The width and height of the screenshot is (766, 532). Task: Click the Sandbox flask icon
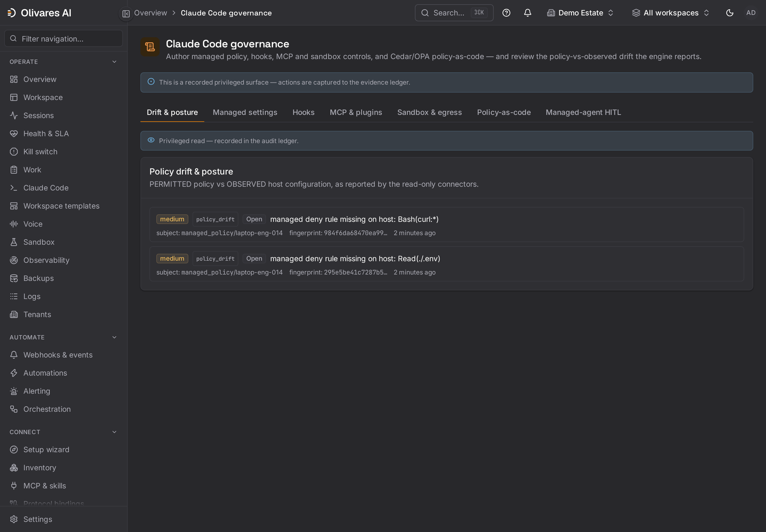(x=14, y=242)
